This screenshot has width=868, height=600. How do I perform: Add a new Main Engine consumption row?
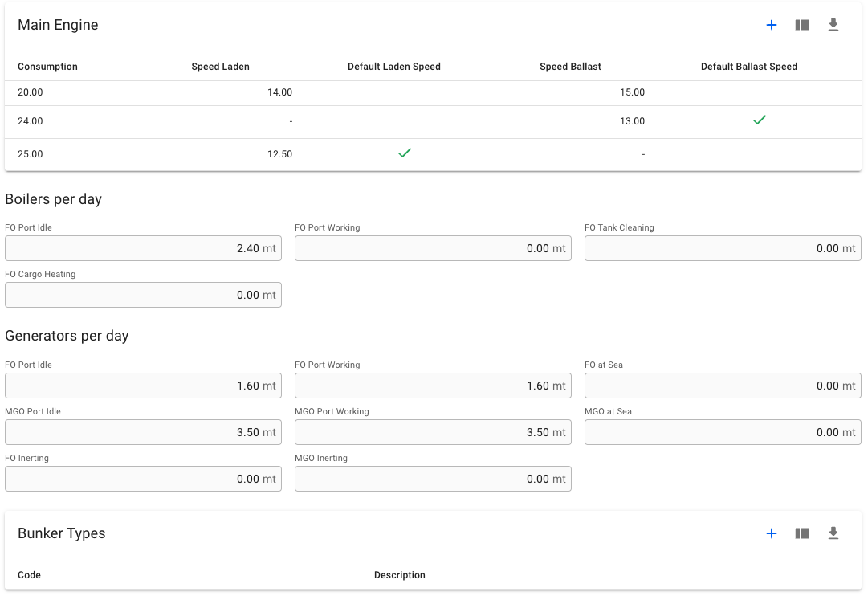pyautogui.click(x=772, y=25)
